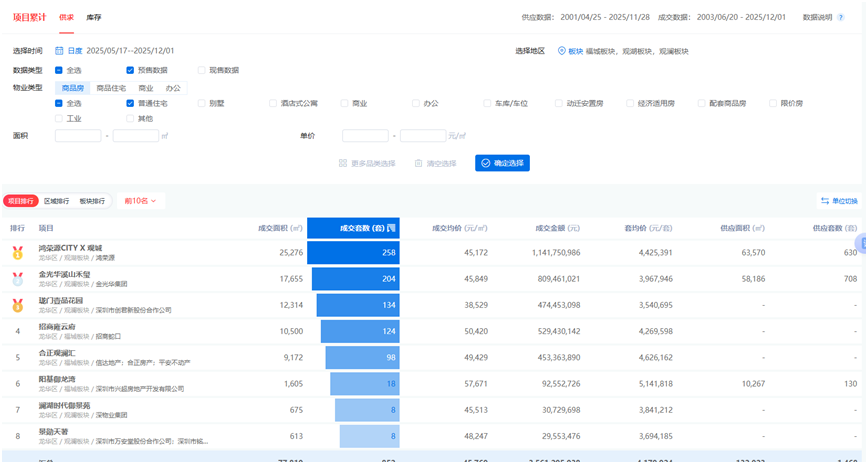Switch to the 区域排行 tab

56,201
